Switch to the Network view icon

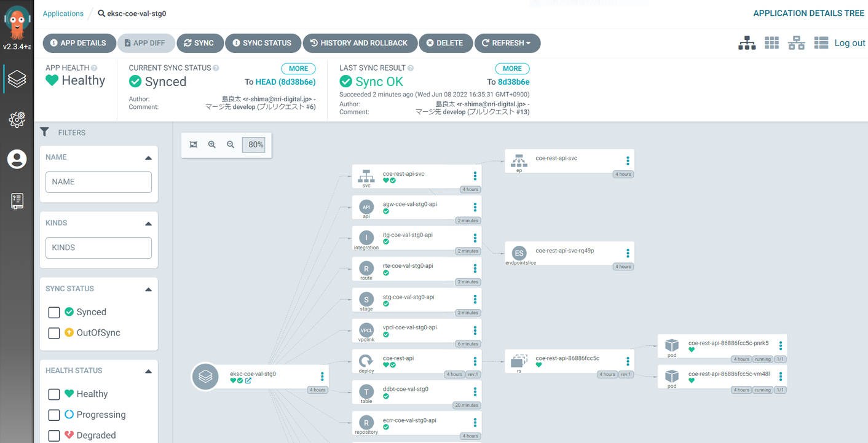(x=796, y=43)
